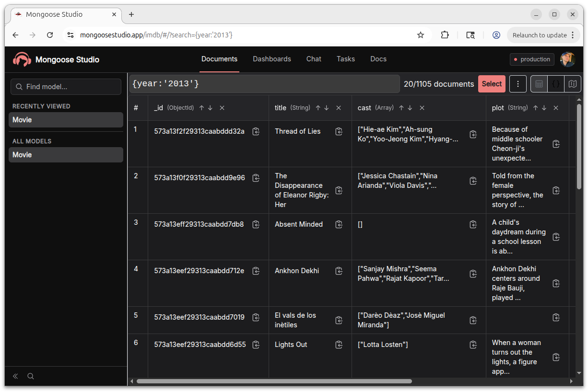588x392 pixels.
Task: Copy the title Absent Minded
Action: [x=339, y=224]
